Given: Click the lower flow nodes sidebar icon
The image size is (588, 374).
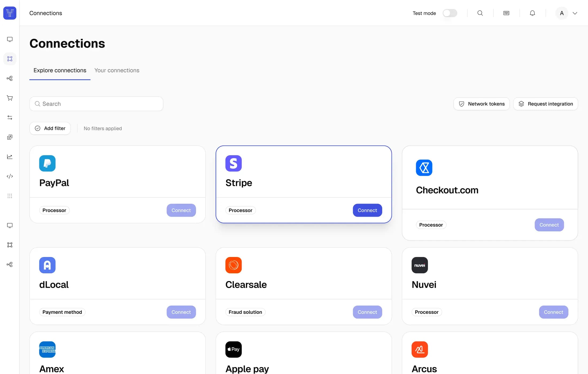Looking at the screenshot, I should tap(10, 264).
